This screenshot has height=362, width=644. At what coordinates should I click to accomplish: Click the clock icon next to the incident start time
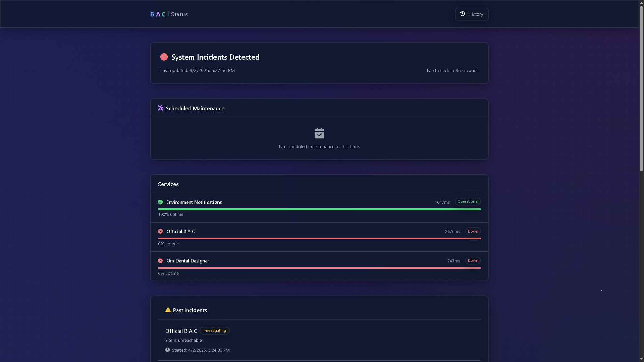167,350
